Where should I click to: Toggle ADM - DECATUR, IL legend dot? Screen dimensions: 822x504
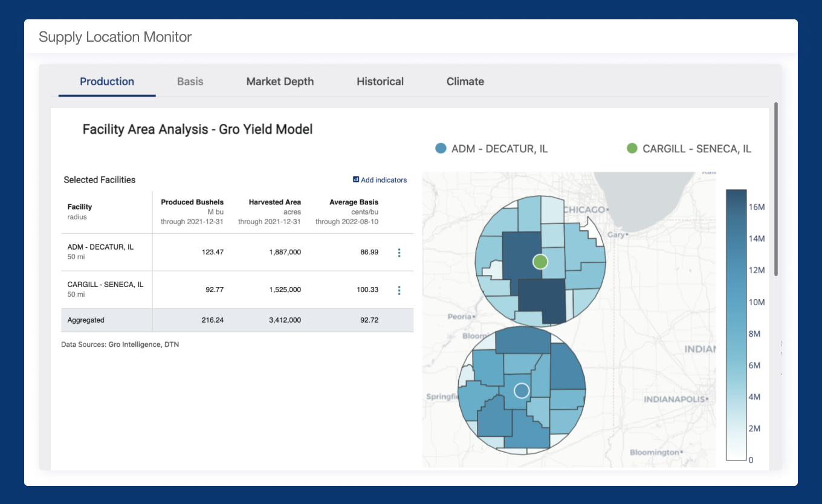tap(441, 148)
